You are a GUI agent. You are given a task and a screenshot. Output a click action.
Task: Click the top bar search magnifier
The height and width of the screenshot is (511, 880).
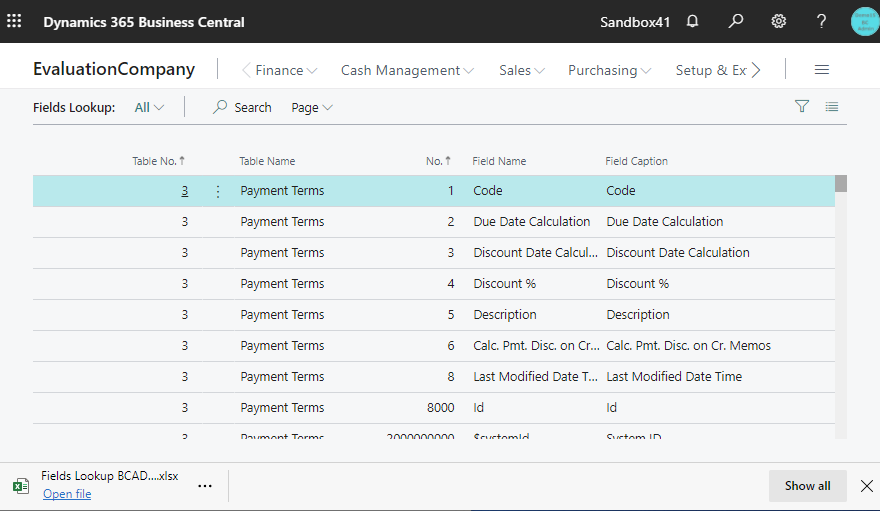(735, 21)
